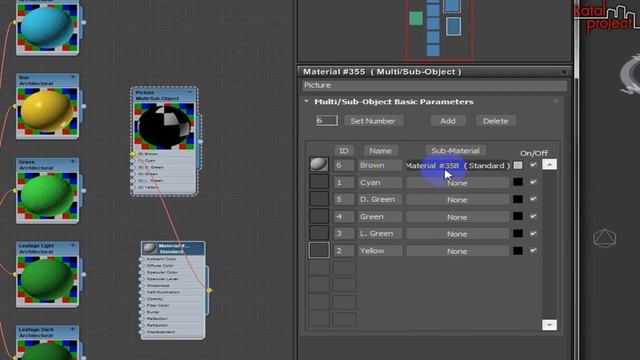
Task: Click the Brown name field
Action: tap(380, 165)
